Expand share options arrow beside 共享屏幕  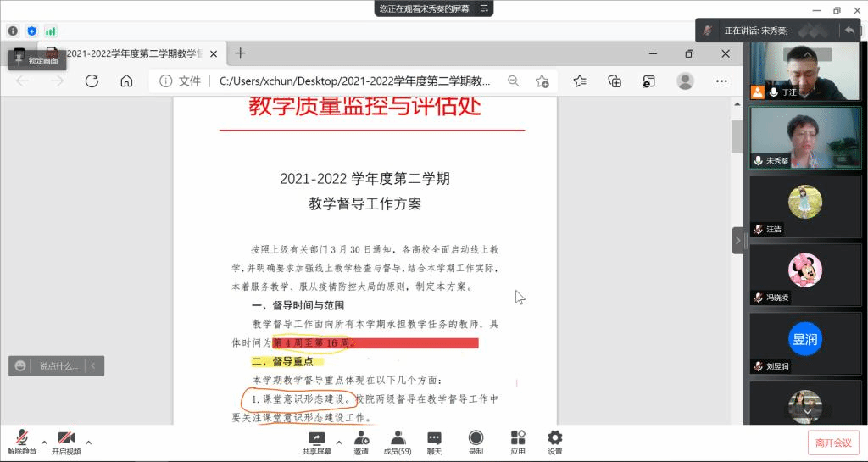tap(339, 442)
